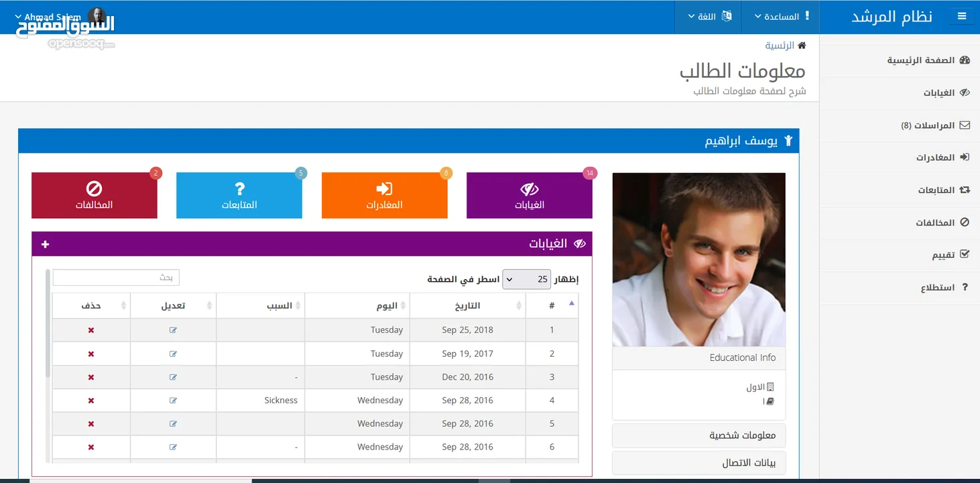Viewport: 980px width, 483px height.
Task: Edit row number 5
Action: (173, 424)
